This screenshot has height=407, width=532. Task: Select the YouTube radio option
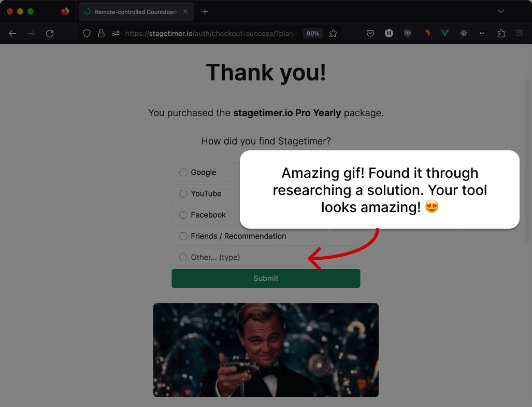(x=183, y=194)
